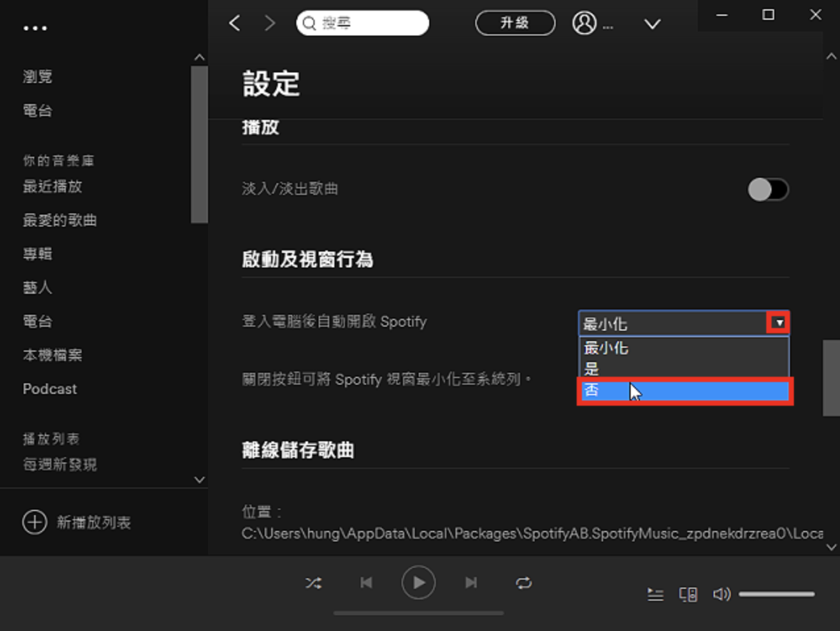This screenshot has height=631, width=840.
Task: Click the startup dropdown arrow next to 最小化
Action: click(x=779, y=323)
